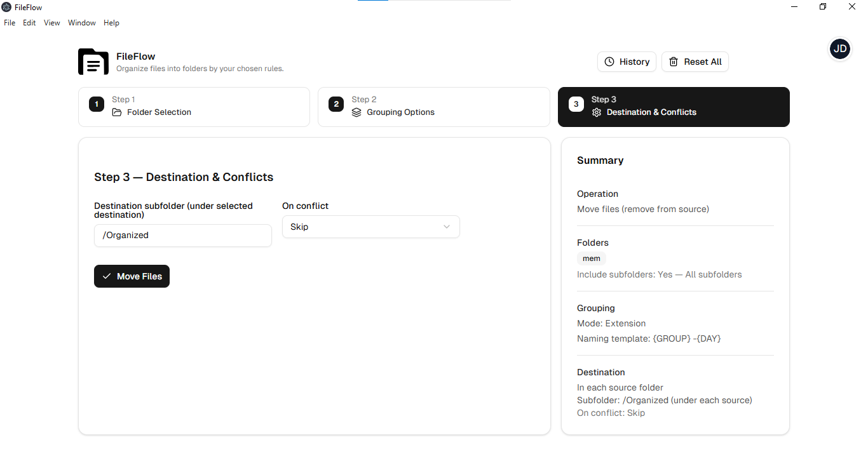
Task: Start the Move Files action
Action: [x=132, y=276]
